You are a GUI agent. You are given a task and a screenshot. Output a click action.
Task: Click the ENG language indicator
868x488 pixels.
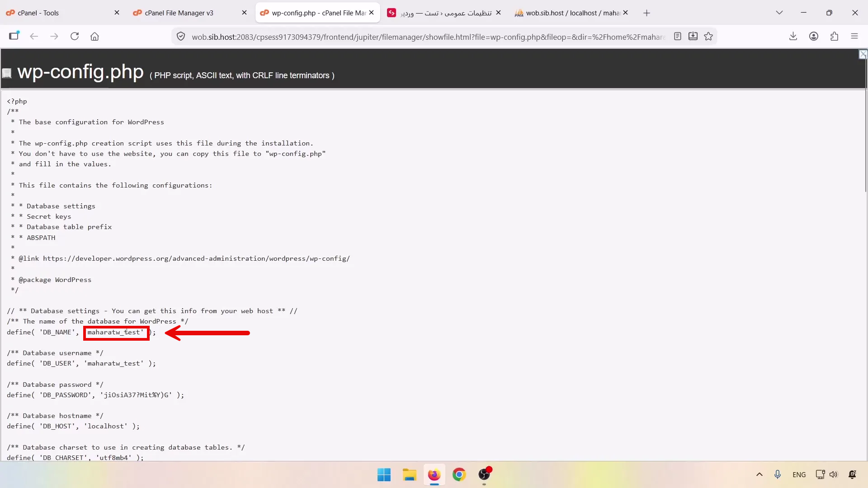(799, 475)
